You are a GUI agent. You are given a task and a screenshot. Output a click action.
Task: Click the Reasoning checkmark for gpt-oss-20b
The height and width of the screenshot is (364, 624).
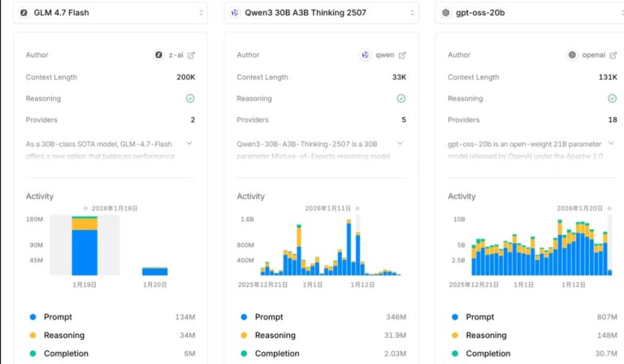click(x=612, y=98)
